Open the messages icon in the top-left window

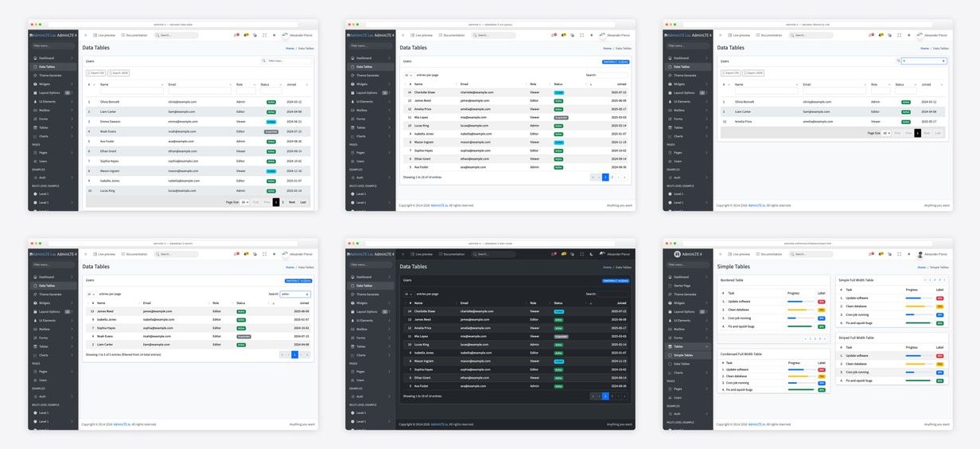[236, 35]
